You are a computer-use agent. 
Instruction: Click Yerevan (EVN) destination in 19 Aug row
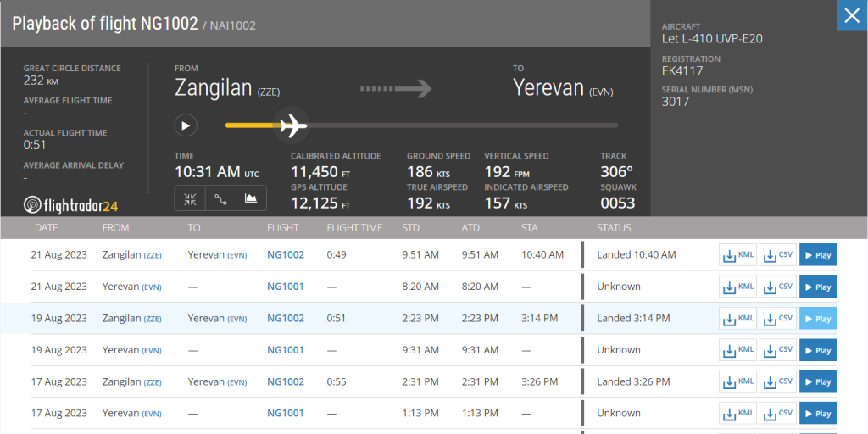[x=217, y=318]
